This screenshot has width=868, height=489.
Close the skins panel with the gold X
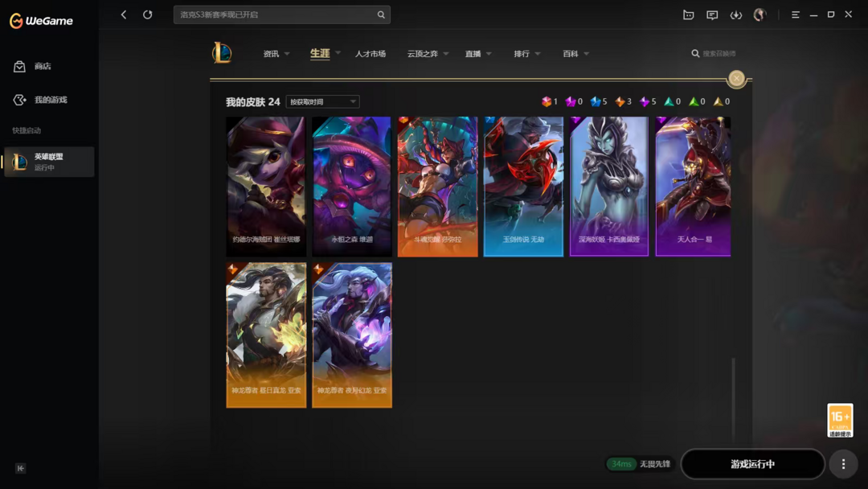736,79
